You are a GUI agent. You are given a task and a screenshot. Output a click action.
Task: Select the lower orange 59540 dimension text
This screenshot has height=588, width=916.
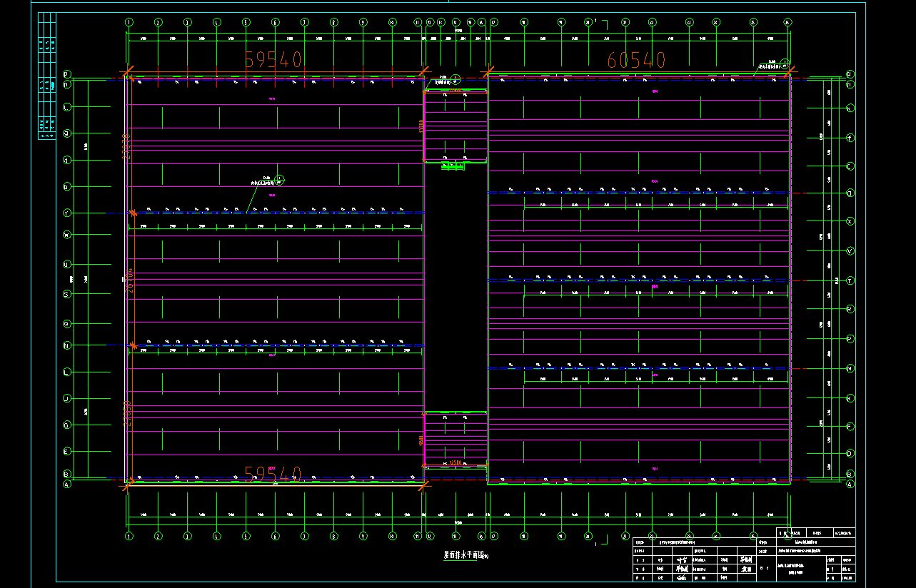tap(273, 473)
